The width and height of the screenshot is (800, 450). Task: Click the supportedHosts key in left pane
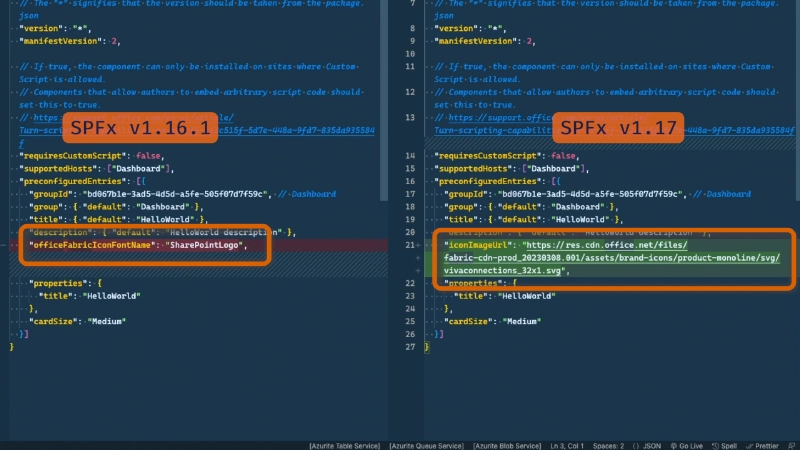coord(64,169)
